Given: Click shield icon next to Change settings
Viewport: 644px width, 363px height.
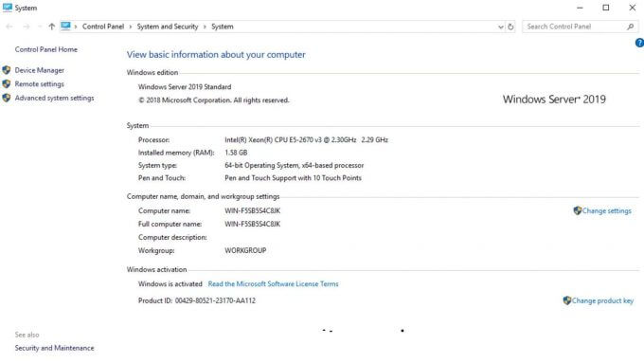Looking at the screenshot, I should 578,211.
